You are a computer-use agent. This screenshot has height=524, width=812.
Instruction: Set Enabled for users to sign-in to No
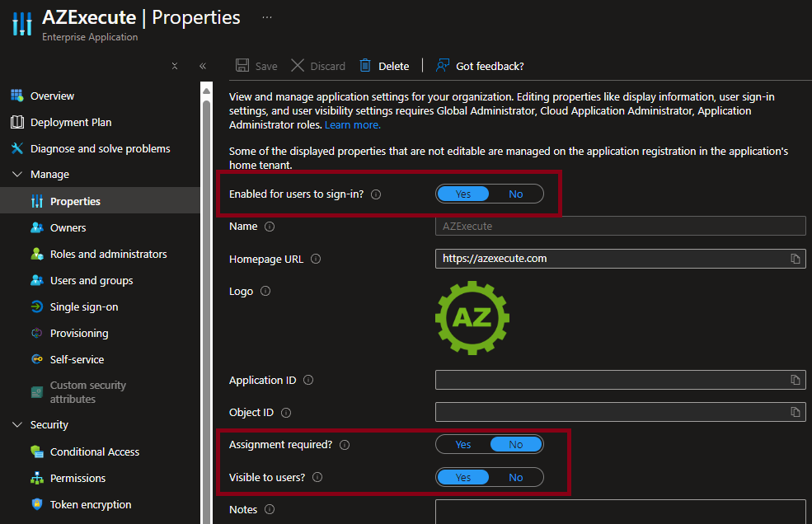coord(516,194)
